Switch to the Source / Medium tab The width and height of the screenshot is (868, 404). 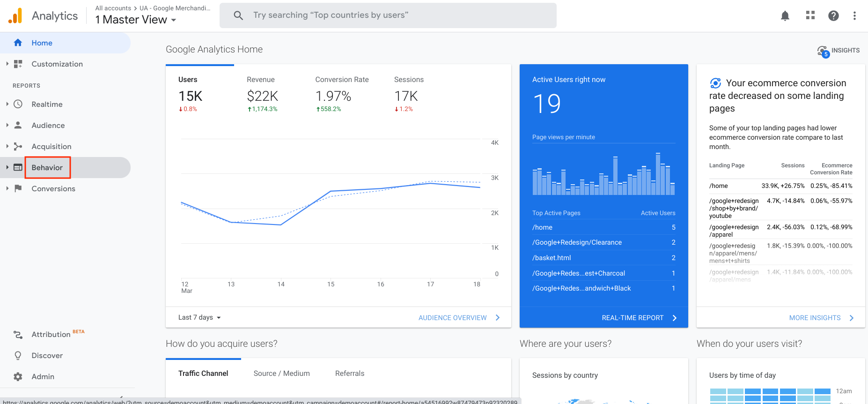click(281, 373)
